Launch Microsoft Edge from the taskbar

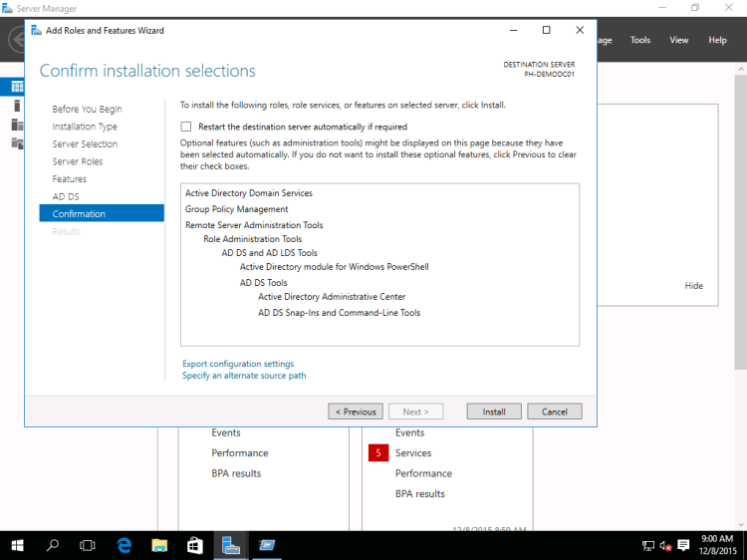pyautogui.click(x=124, y=545)
